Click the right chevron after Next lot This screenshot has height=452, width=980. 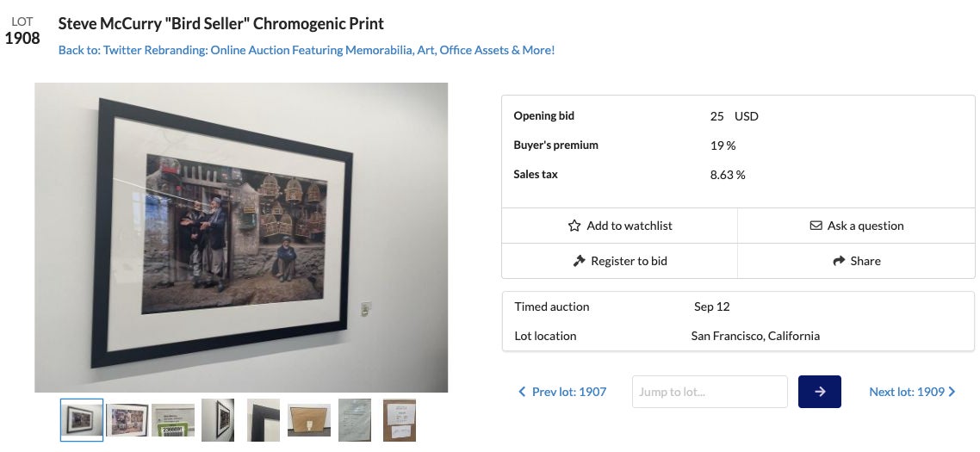952,392
